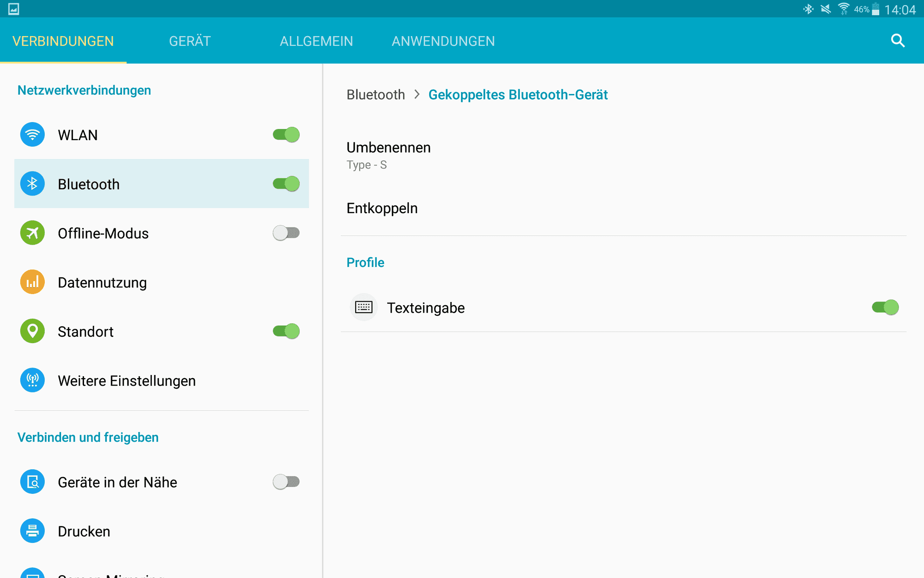Turn on Geräte in der Nähe
Viewport: 924px width, 578px height.
coord(286,482)
